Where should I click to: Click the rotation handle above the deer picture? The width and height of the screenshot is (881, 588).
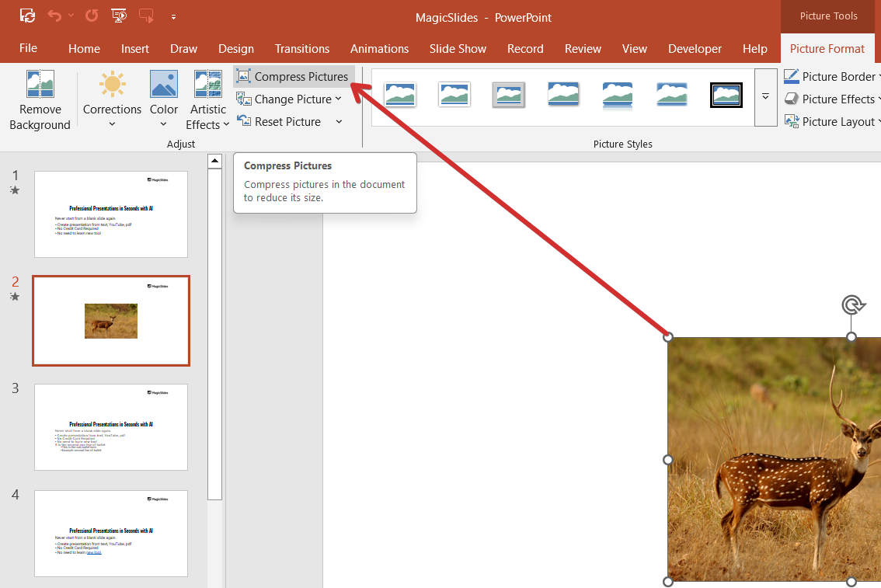coord(851,304)
